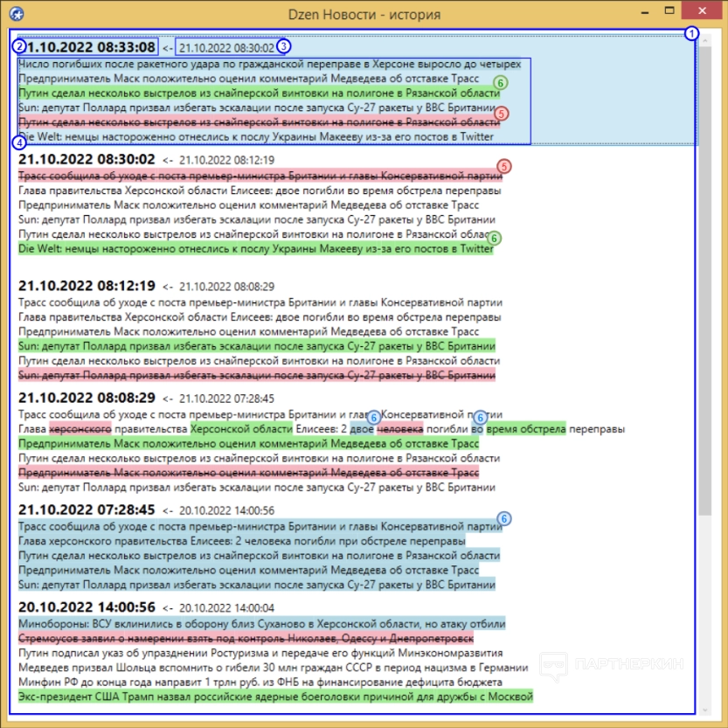Click green-highlighted 'Предприниматель Маск' headline

[x=248, y=443]
